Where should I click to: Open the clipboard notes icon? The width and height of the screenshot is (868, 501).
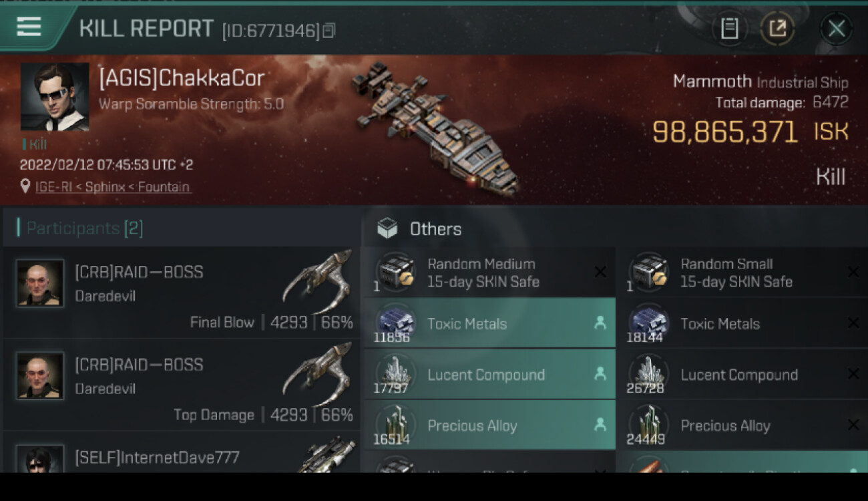[729, 29]
